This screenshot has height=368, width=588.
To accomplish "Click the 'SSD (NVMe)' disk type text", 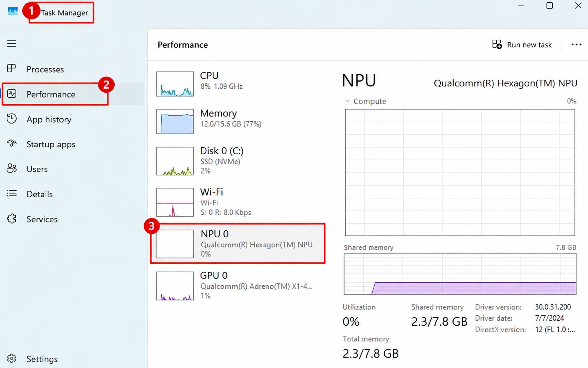I will point(220,162).
